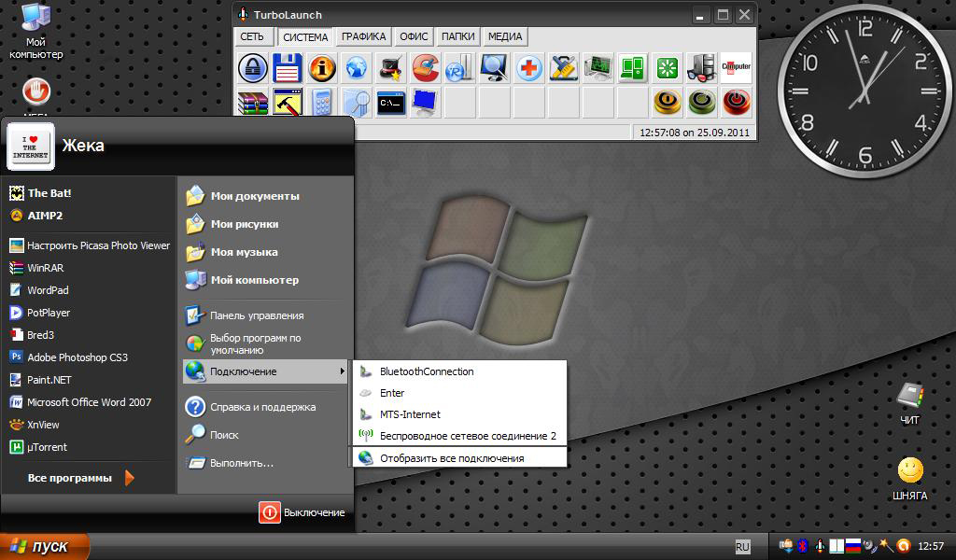Click the Bluetooth tray icon
The width and height of the screenshot is (956, 560).
coord(803,546)
